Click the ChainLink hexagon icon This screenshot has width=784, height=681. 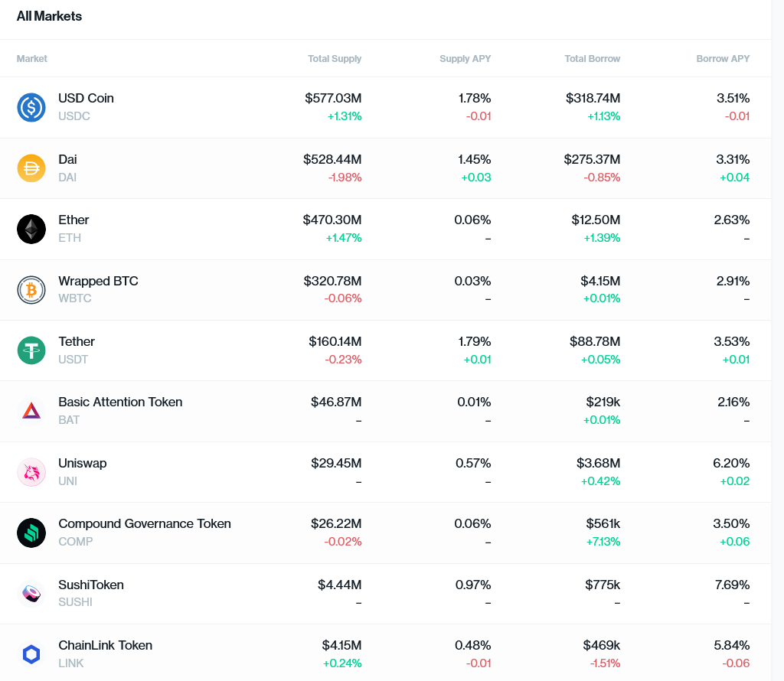pos(31,654)
